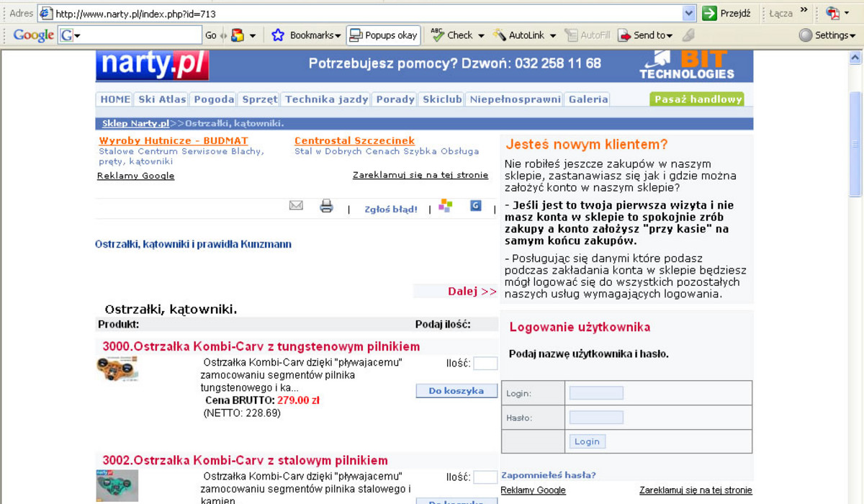Expand the toolbar Settings dropdown
864x504 pixels.
tap(828, 35)
